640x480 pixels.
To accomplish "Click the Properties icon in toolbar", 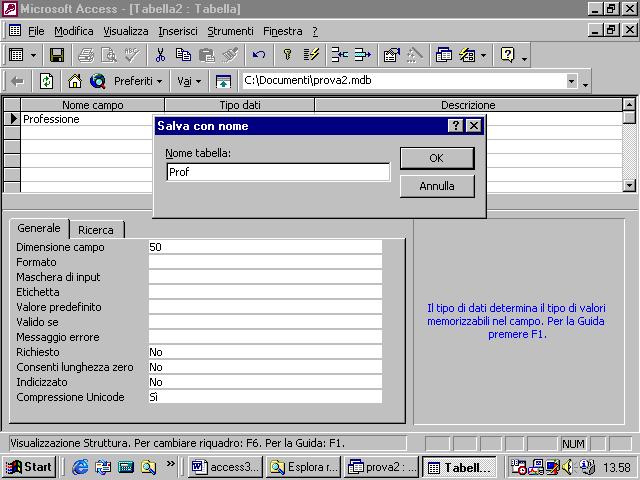I will click(x=391, y=55).
